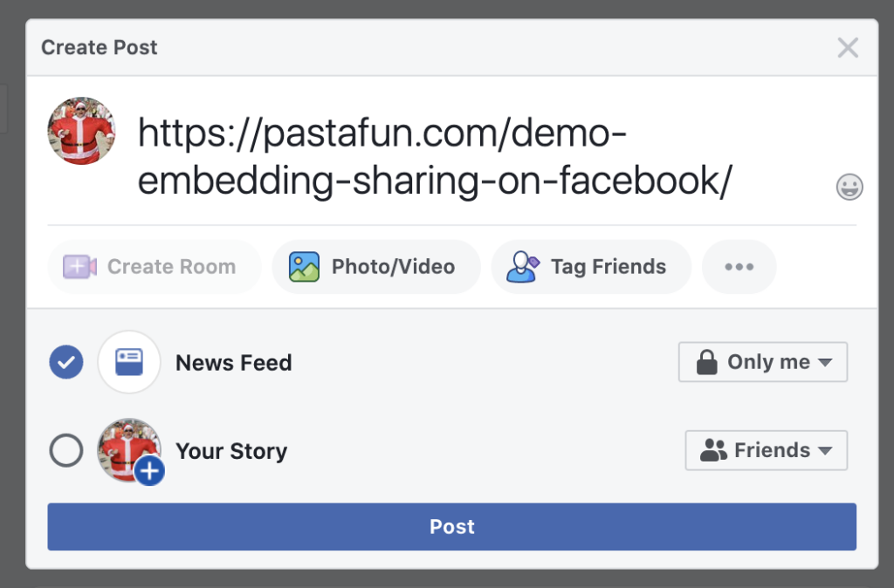This screenshot has width=894, height=588.
Task: Click the friends people icon in audience selector
Action: point(713,450)
